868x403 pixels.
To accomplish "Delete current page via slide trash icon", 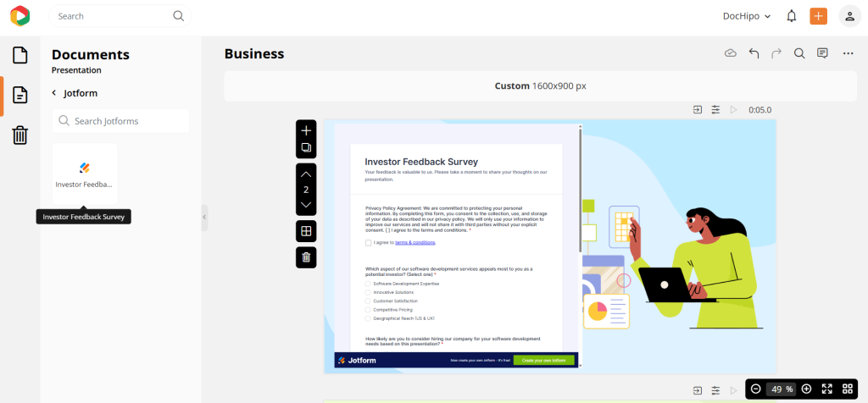I will pyautogui.click(x=306, y=257).
